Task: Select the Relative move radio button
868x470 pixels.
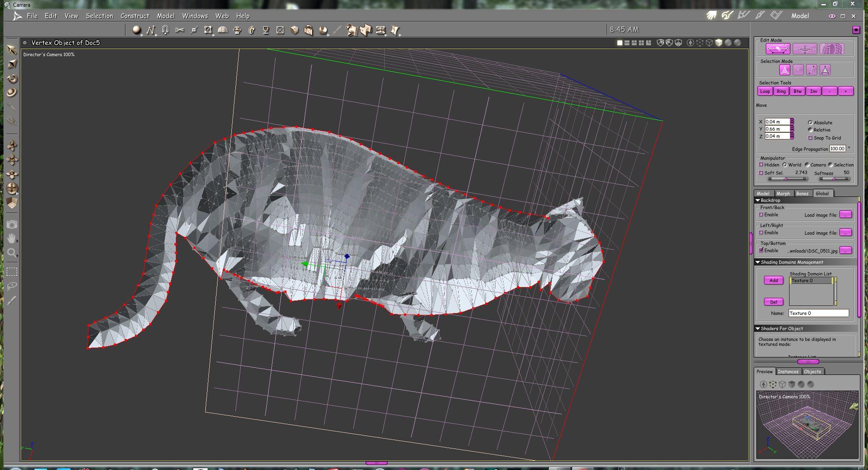Action: (x=810, y=130)
